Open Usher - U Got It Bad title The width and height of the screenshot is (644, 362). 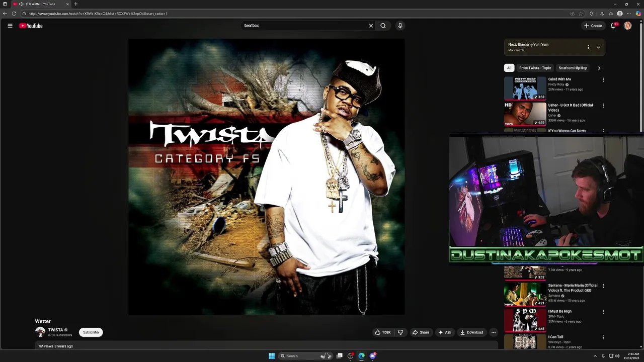point(571,108)
